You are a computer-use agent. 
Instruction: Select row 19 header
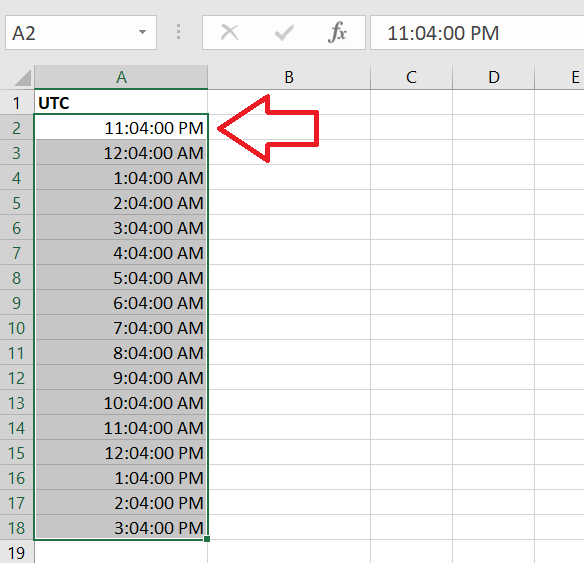17,553
